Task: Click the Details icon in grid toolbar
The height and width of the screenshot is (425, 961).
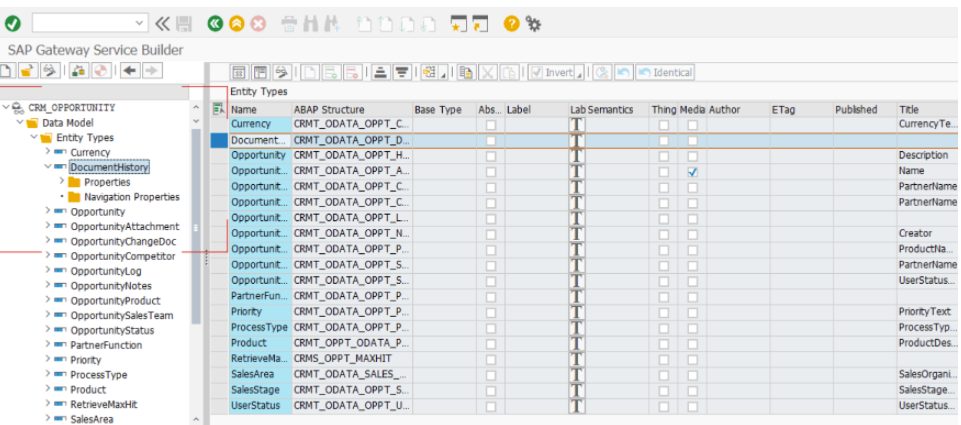Action: (239, 72)
